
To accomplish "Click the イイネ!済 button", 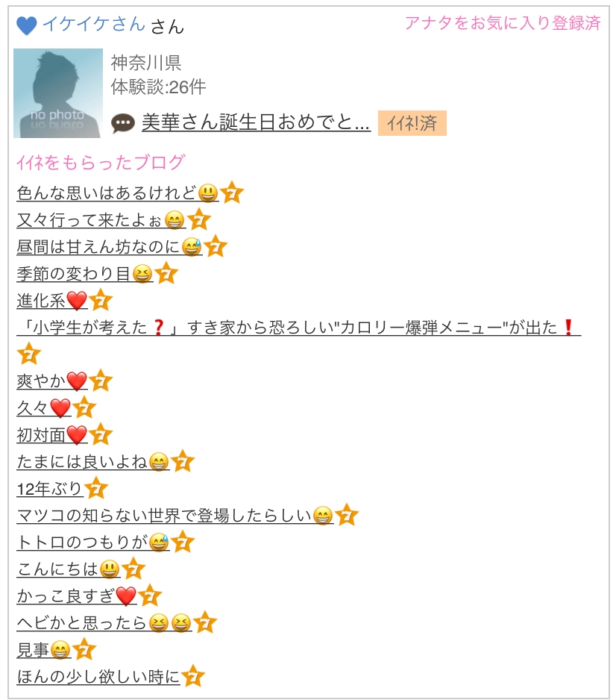I will 412,123.
